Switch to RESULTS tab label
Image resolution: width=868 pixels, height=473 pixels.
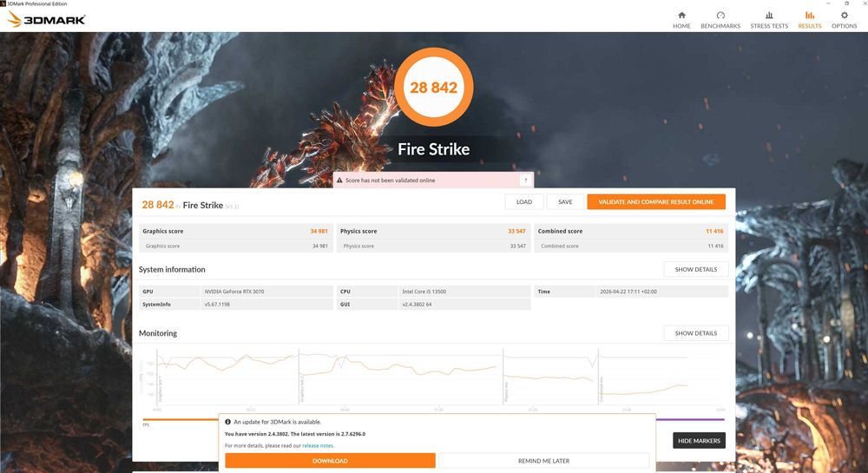point(809,26)
